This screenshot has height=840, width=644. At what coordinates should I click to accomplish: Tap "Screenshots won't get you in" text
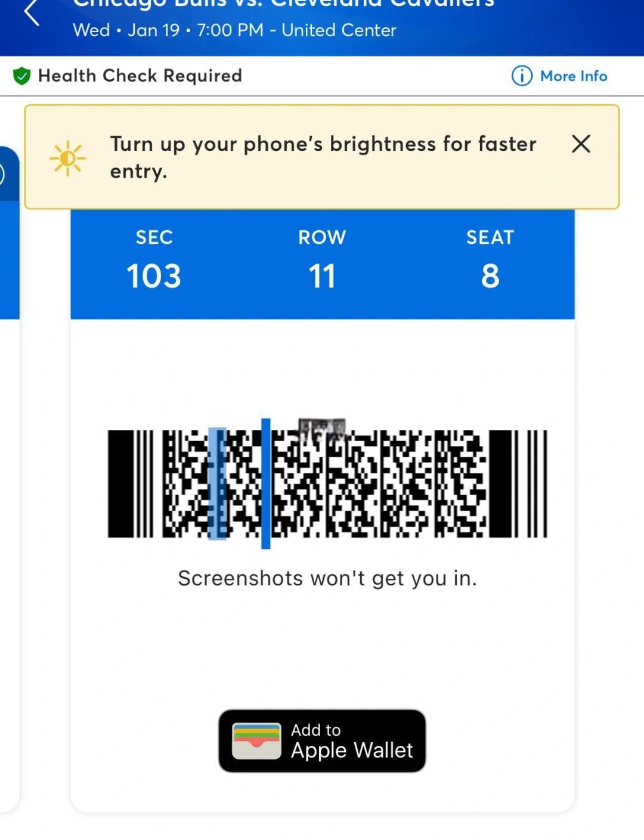327,578
